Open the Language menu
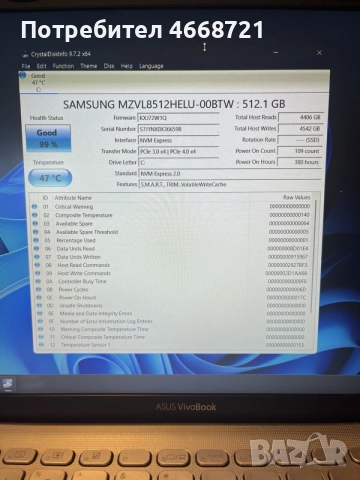 tap(151, 66)
